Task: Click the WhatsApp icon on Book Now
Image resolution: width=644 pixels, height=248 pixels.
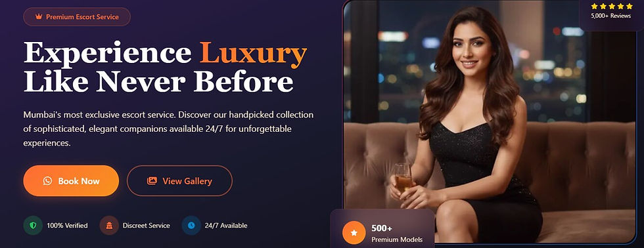Action: [47, 181]
